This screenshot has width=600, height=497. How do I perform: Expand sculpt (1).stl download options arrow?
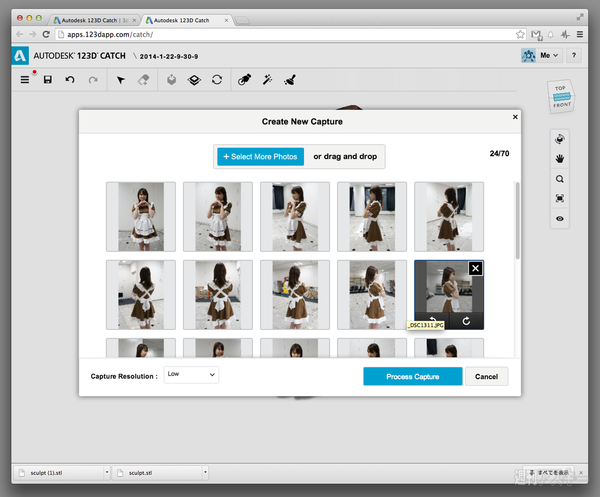point(107,473)
